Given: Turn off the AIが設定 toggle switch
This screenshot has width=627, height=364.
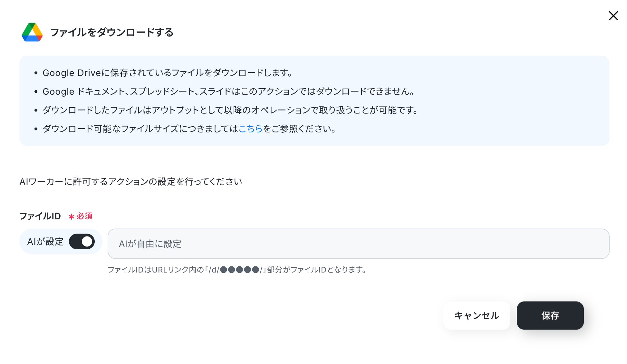Looking at the screenshot, I should (x=82, y=242).
